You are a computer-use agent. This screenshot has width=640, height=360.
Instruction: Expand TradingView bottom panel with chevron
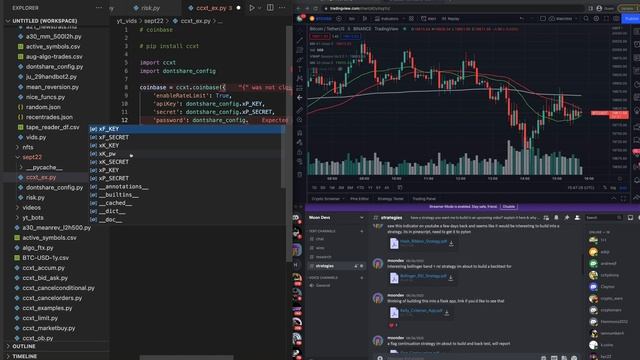613,198
